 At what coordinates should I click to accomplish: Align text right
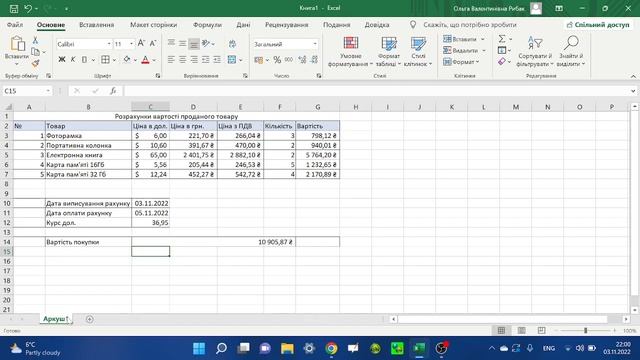pyautogui.click(x=194, y=60)
